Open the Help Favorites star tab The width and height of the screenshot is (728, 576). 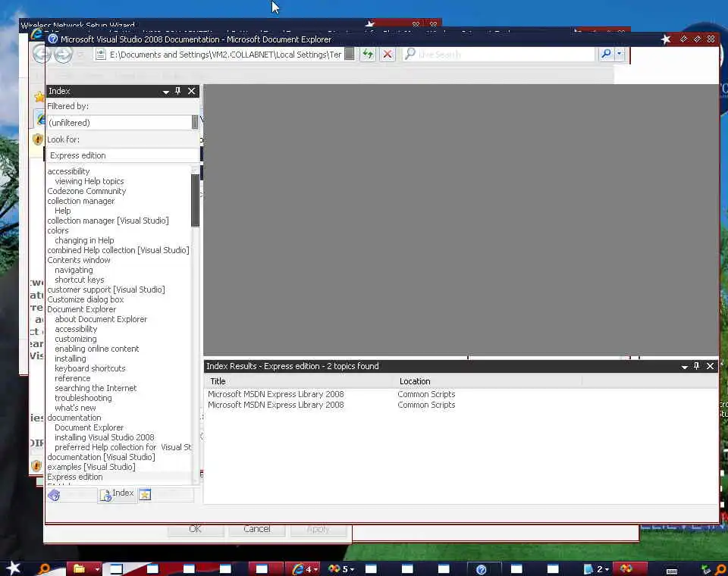[x=145, y=495]
